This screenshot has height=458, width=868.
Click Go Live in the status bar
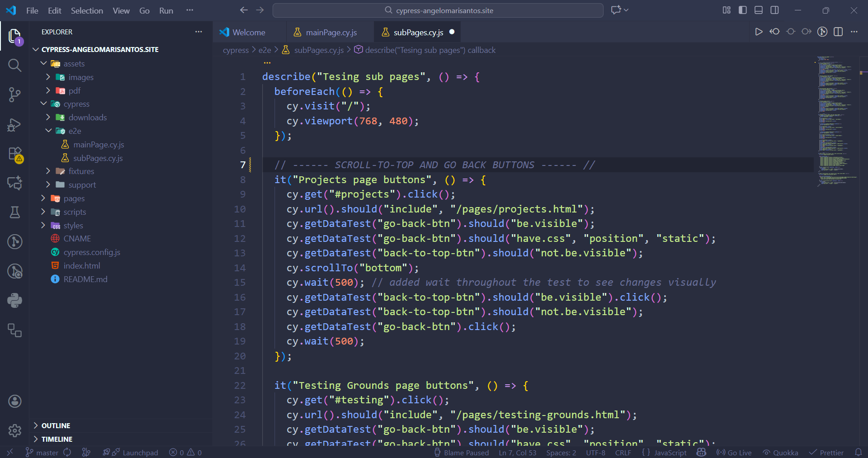point(735,453)
